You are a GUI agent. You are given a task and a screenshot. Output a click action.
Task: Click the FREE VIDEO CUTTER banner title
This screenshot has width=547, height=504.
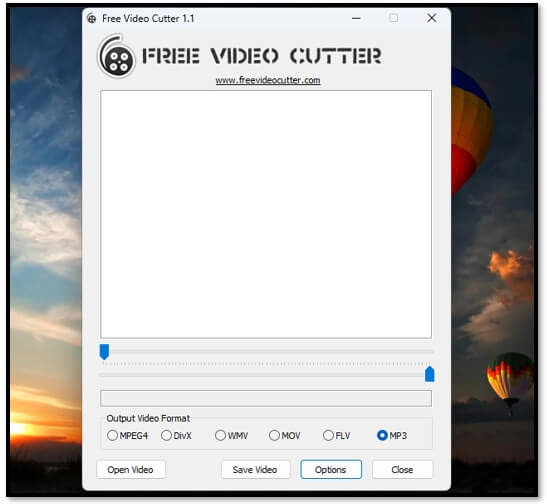(262, 56)
